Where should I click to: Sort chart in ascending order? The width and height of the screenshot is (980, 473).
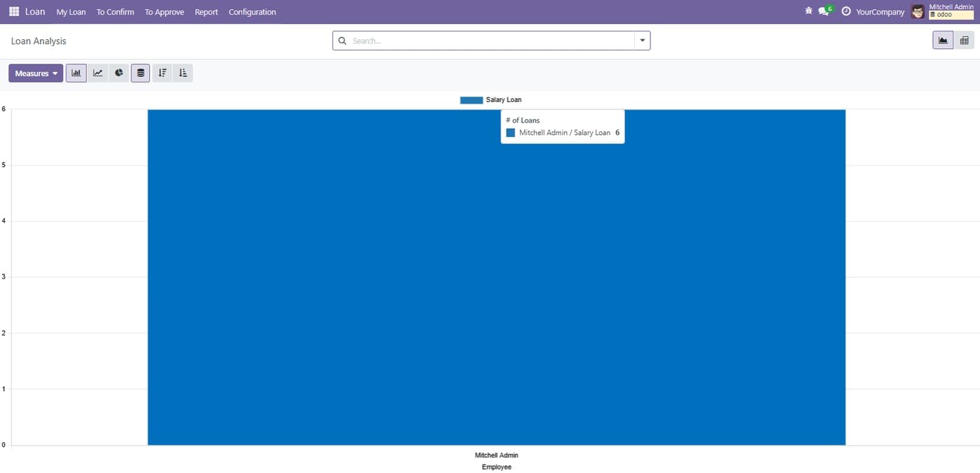[x=183, y=73]
